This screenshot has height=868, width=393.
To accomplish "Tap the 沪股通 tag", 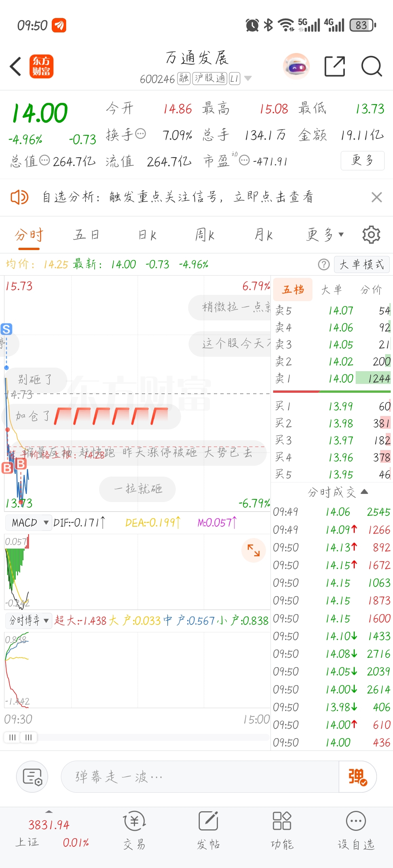I will (210, 79).
